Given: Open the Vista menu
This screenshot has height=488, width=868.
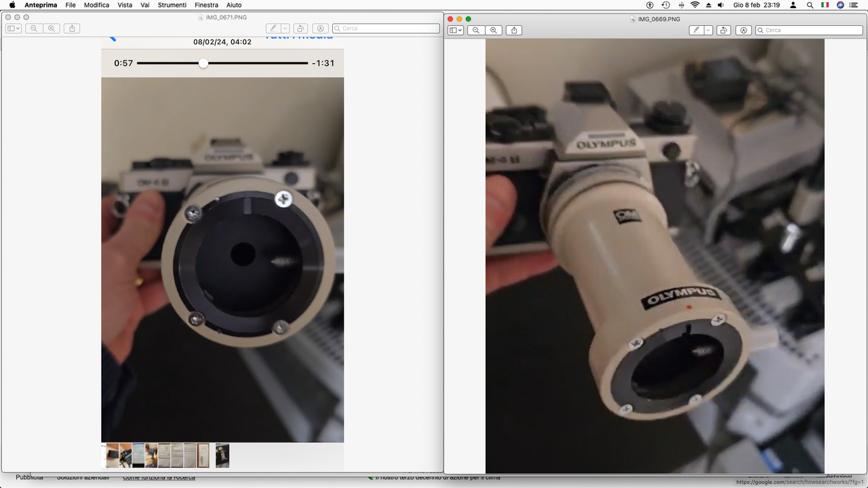Looking at the screenshot, I should [x=125, y=5].
